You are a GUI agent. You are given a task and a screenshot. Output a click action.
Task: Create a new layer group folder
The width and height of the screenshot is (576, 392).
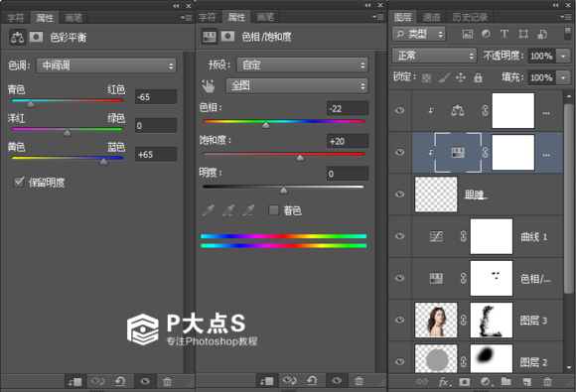(506, 382)
